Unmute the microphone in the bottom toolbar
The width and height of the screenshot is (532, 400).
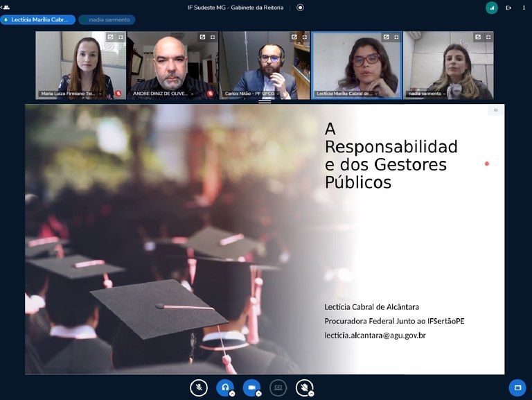pos(199,388)
